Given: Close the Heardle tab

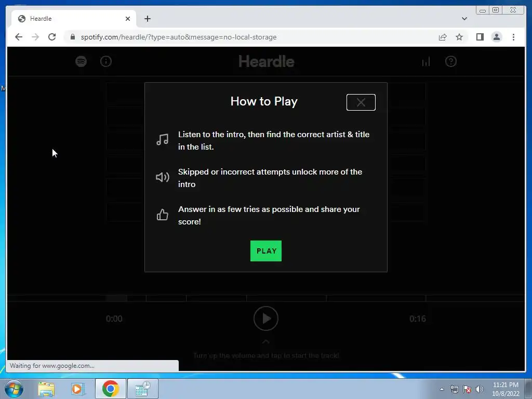Looking at the screenshot, I should [128, 19].
